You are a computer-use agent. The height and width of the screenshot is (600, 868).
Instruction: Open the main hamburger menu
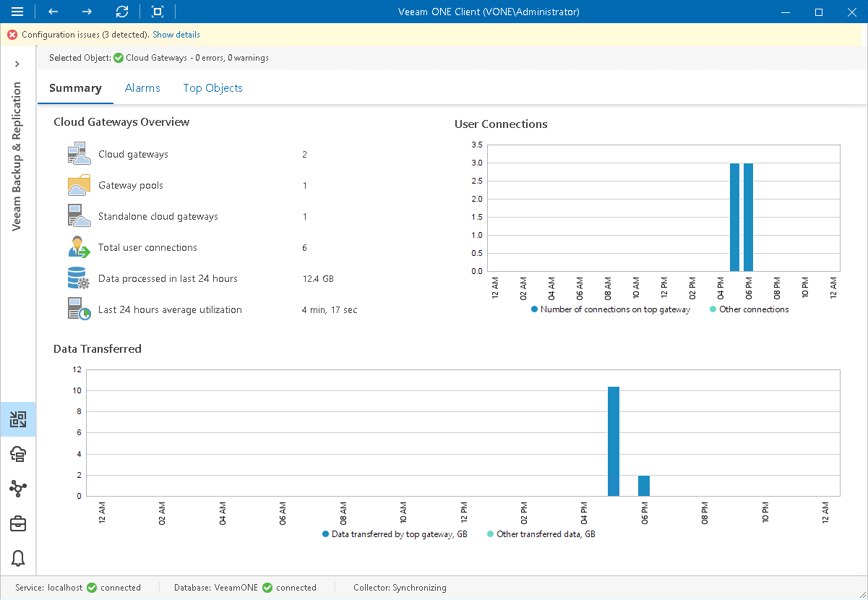[18, 12]
